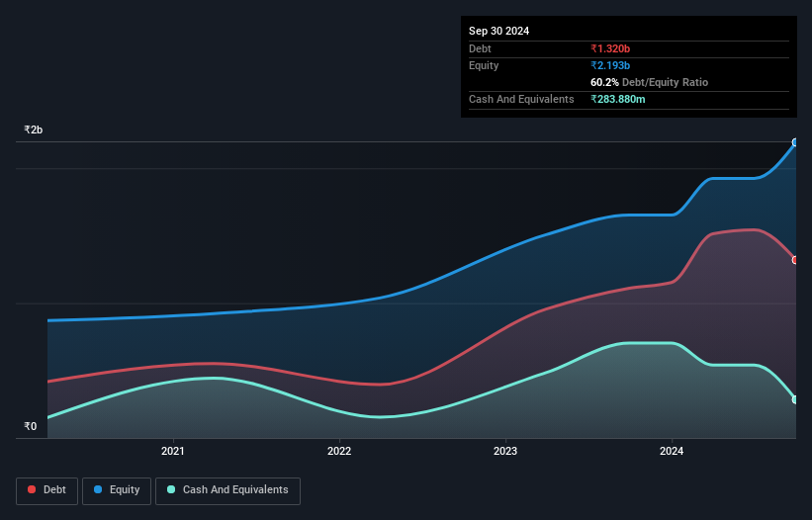
Task: Toggle the Cash And Equivalents legend button
Action: pos(227,490)
